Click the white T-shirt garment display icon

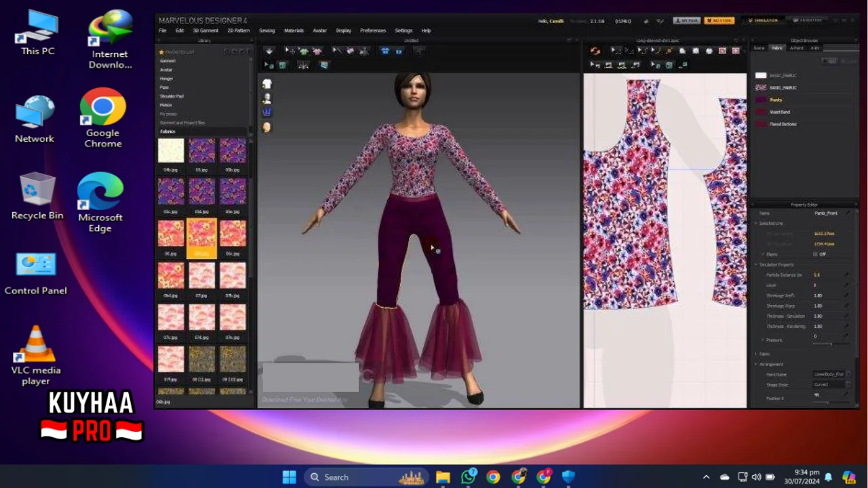[x=267, y=84]
